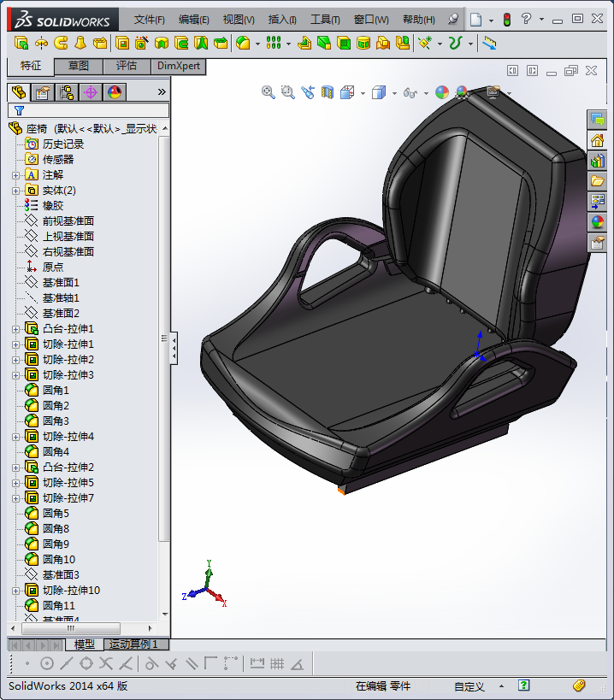This screenshot has width=614, height=700.
Task: Select the 模型 bottom tab
Action: click(85, 644)
